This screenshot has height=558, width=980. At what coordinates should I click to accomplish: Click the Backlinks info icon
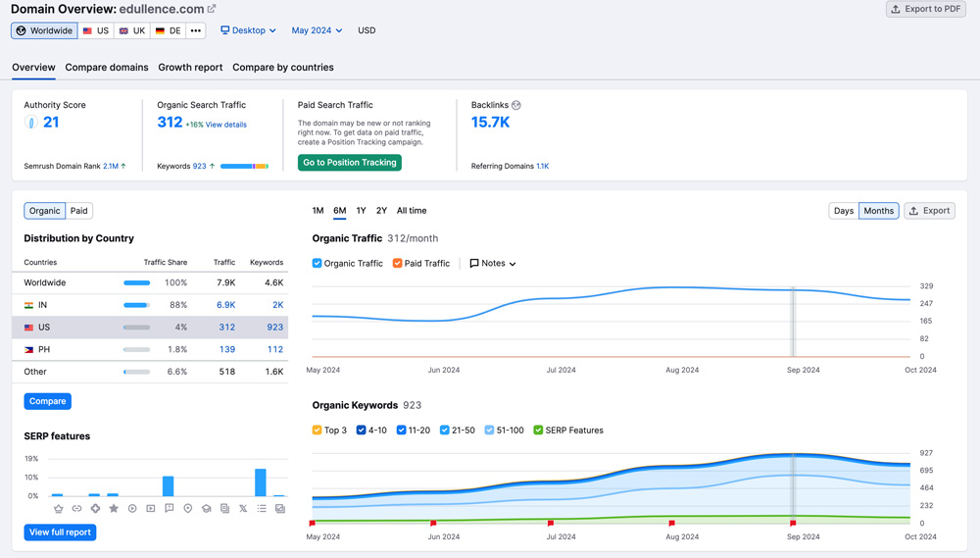[516, 105]
